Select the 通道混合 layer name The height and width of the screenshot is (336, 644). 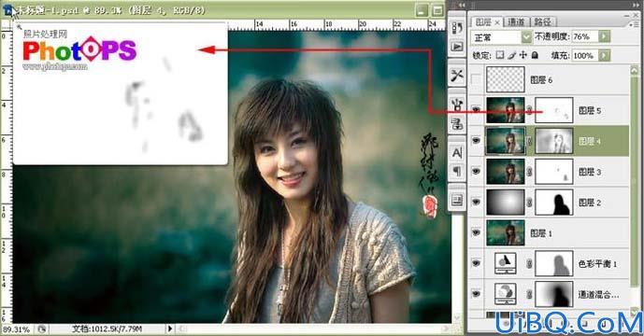tap(598, 295)
